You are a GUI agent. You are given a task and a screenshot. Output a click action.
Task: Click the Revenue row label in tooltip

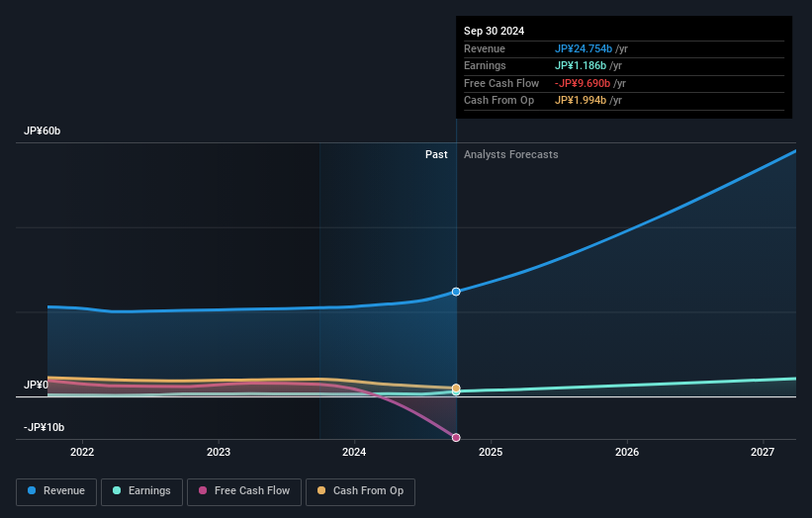pyautogui.click(x=485, y=48)
